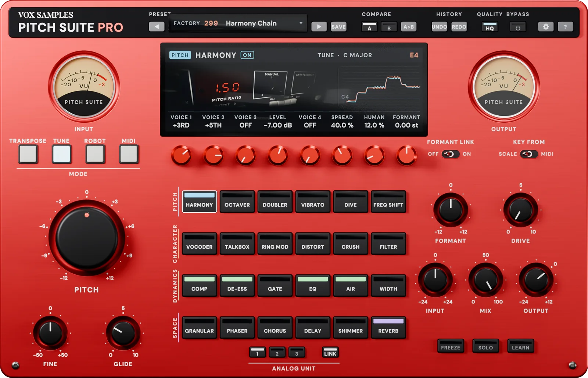The image size is (588, 378).
Task: Select MIDI mode button
Action: click(129, 154)
